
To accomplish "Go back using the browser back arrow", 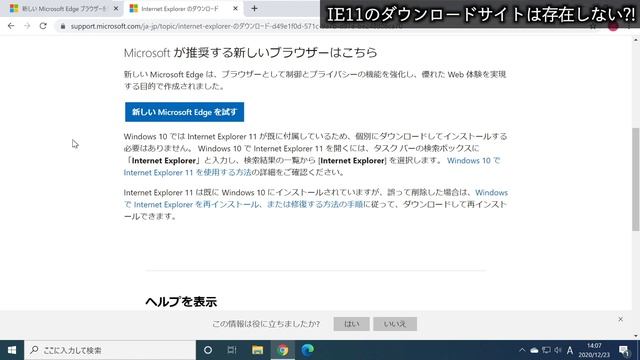I will [11, 26].
